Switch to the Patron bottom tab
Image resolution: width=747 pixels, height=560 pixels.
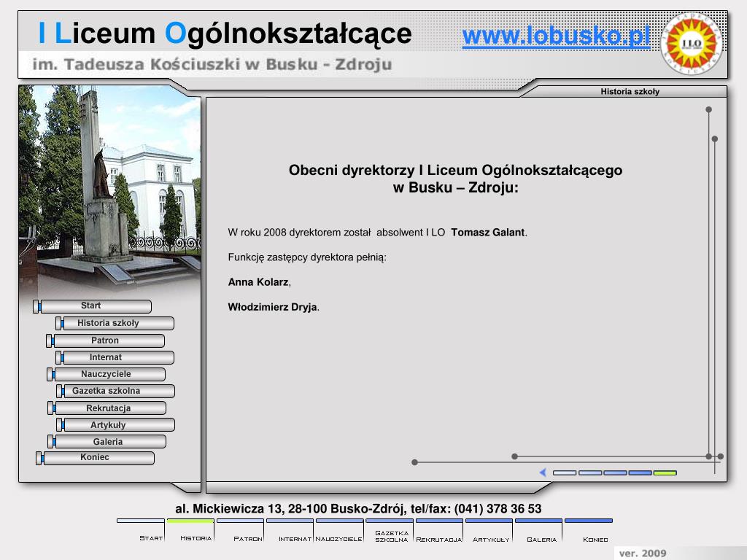(240, 531)
